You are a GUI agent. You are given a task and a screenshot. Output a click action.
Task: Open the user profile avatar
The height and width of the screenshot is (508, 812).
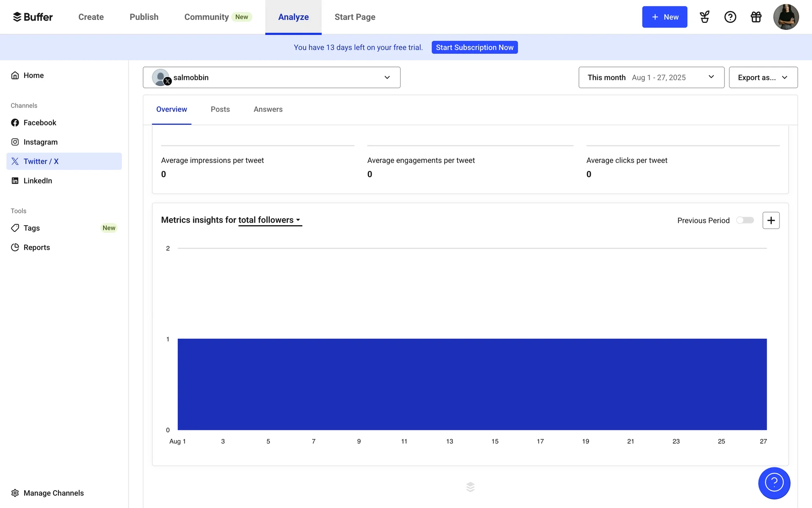(x=785, y=17)
